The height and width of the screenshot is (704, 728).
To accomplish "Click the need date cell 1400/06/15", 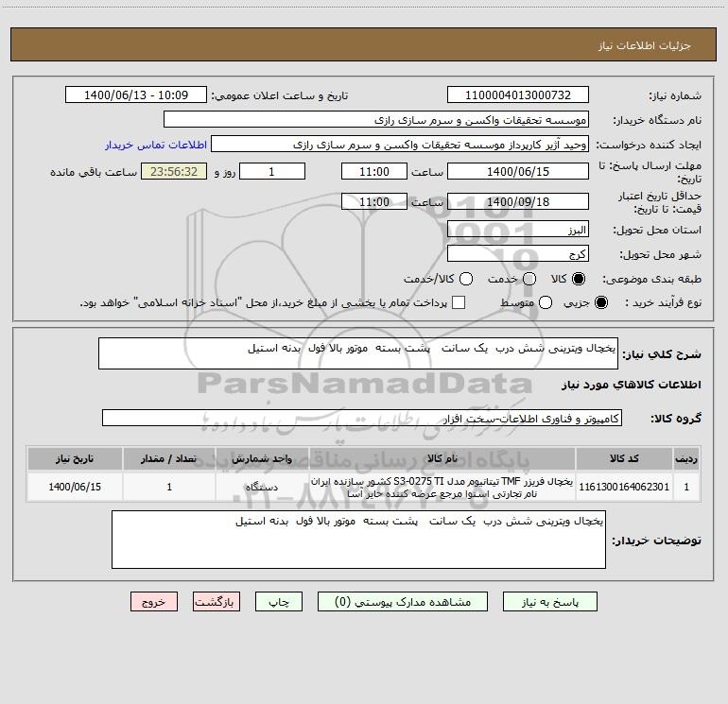I will (x=75, y=487).
